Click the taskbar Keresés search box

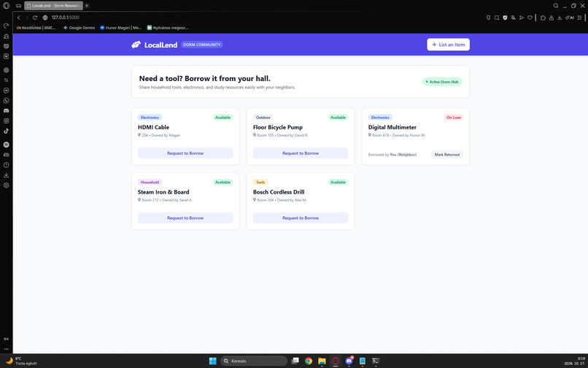pyautogui.click(x=254, y=361)
